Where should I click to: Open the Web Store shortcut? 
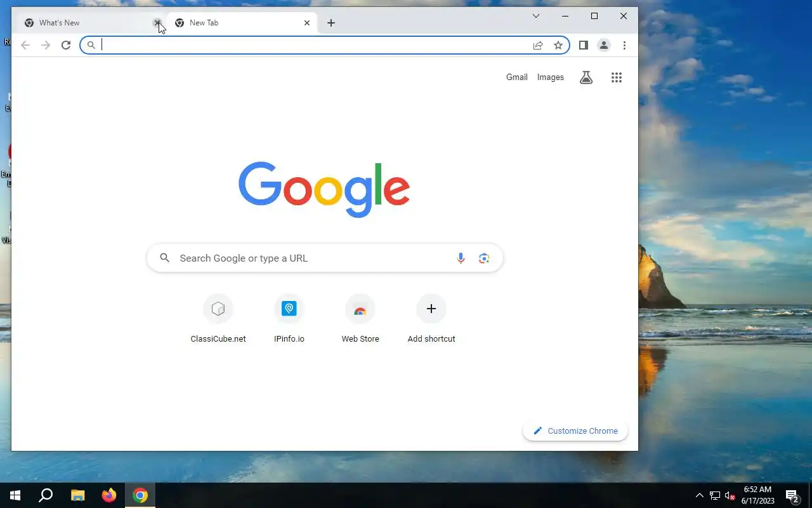360,319
